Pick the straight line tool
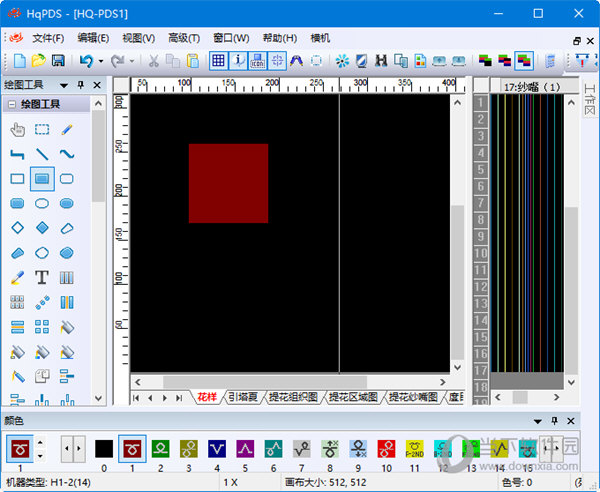This screenshot has width=600, height=492. [42, 154]
